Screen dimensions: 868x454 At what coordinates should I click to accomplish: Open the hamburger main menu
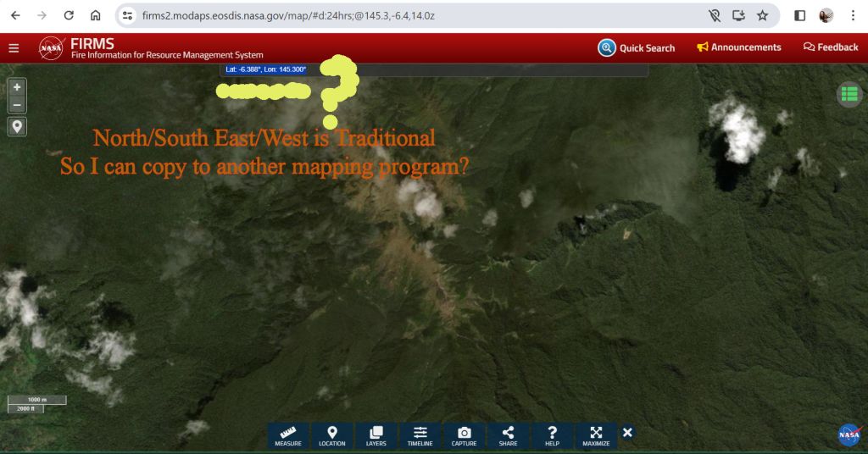pos(14,47)
